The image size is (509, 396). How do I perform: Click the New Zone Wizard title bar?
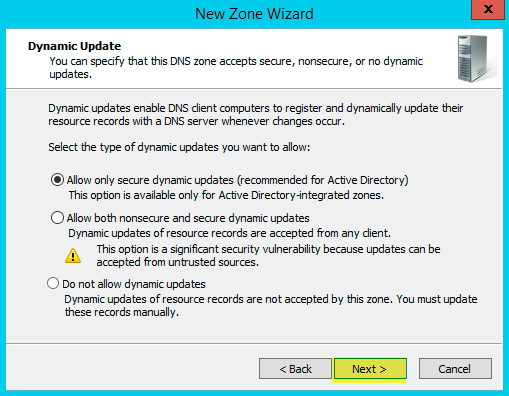(254, 14)
